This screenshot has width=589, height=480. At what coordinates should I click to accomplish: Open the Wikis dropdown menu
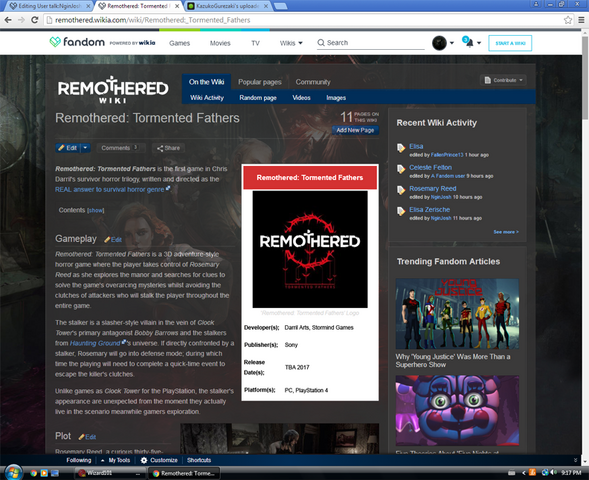pos(291,43)
